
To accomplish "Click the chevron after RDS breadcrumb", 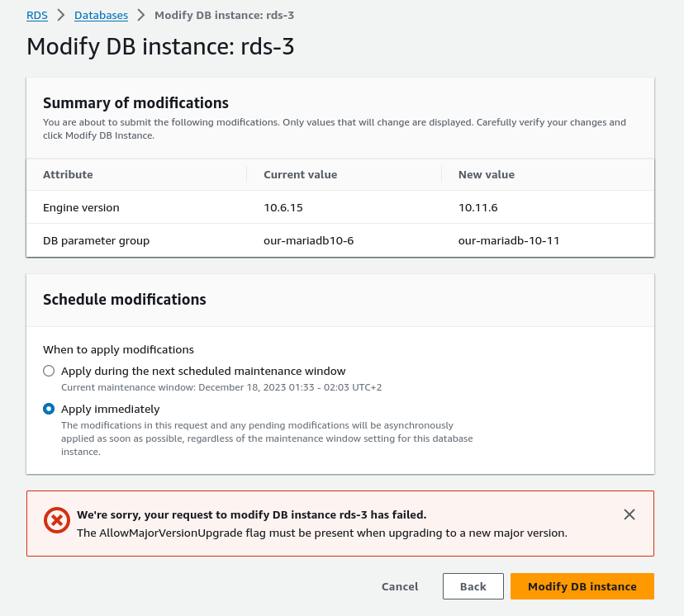I will coord(62,15).
